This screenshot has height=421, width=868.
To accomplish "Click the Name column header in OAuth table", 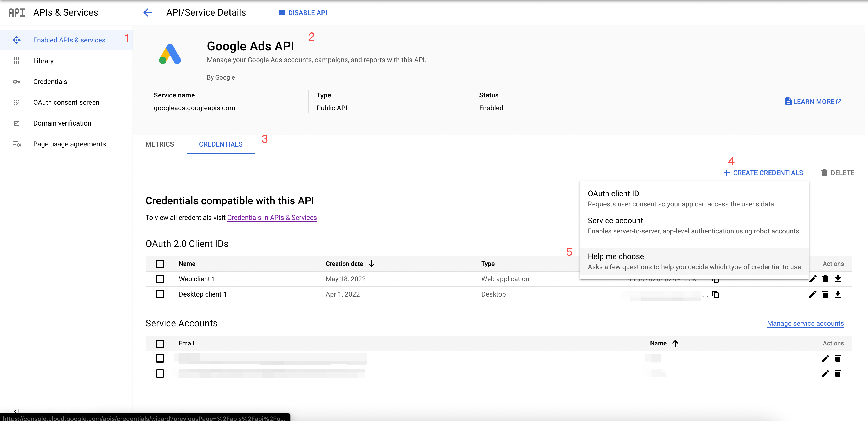I will tap(187, 264).
